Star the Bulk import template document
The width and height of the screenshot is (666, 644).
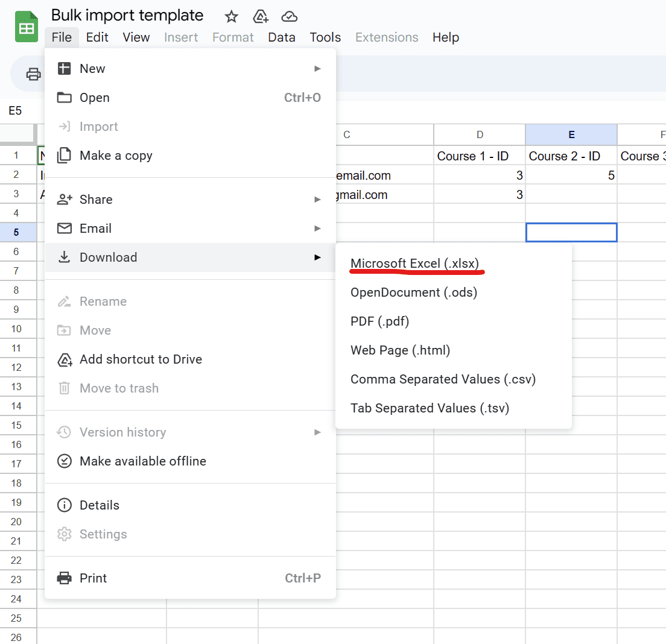[232, 16]
